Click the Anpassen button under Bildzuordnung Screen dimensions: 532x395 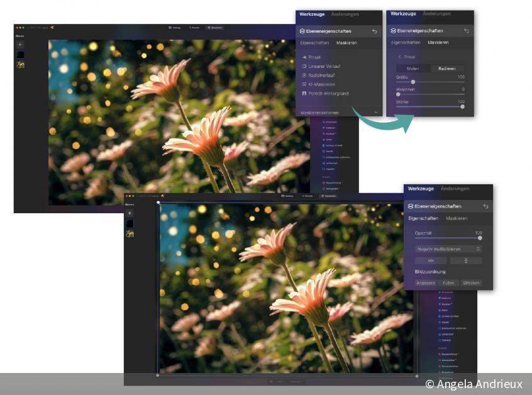(426, 283)
